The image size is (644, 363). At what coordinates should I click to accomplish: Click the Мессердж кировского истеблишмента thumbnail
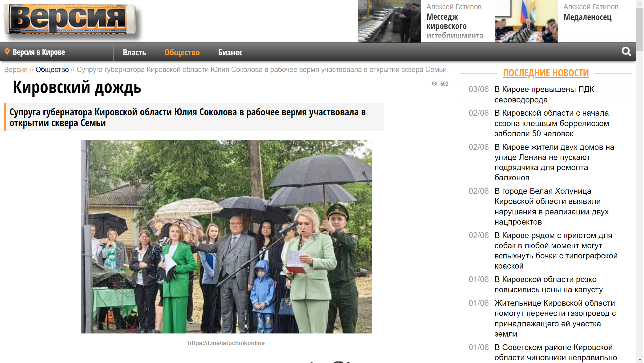point(389,21)
